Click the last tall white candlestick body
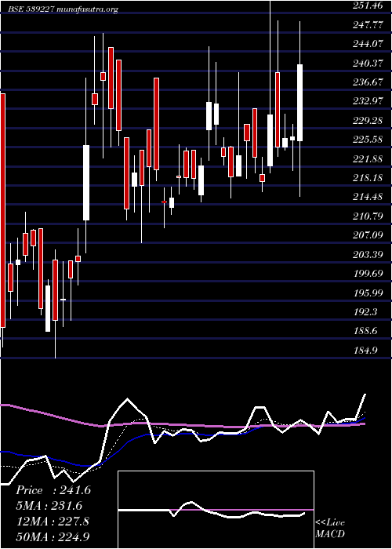392x549 pixels. (x=300, y=103)
